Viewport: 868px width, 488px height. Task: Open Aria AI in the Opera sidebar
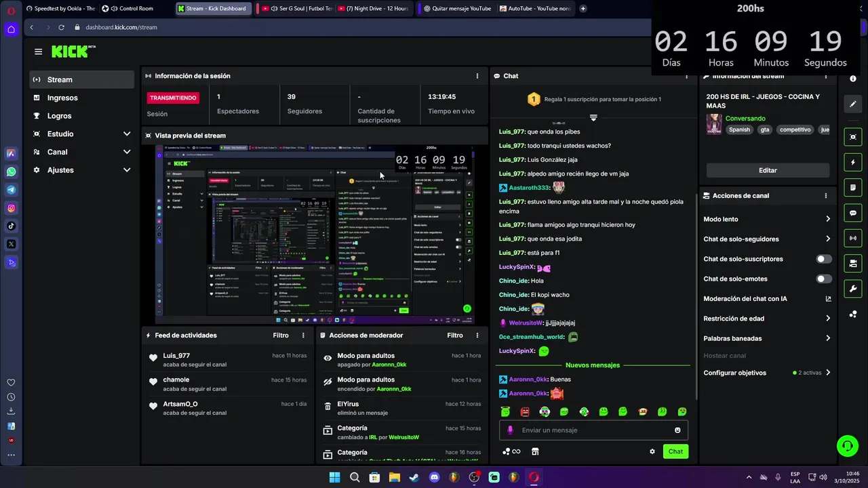[11, 154]
